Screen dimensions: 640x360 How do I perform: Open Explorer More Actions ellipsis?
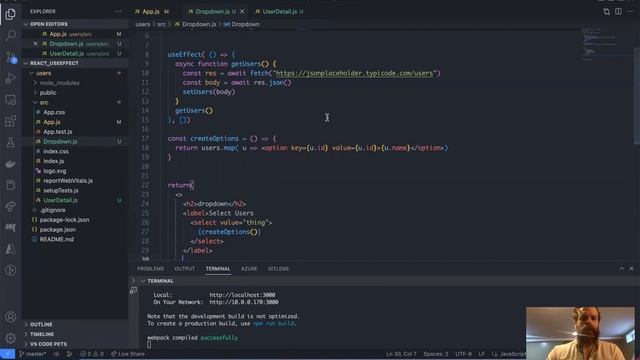[x=118, y=11]
